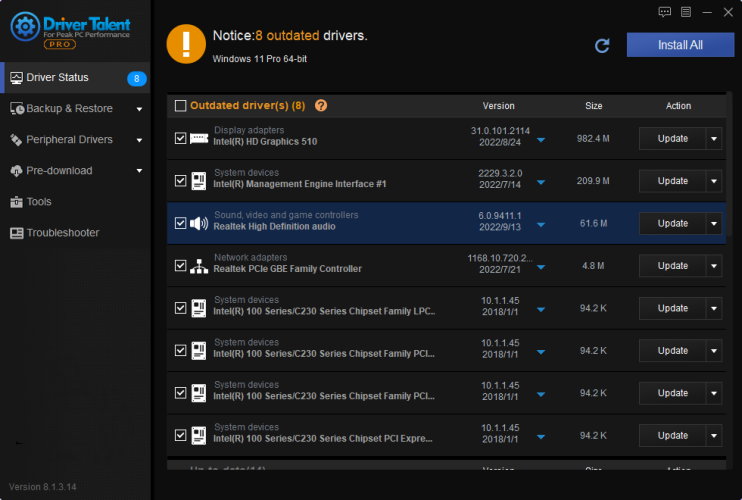
Task: Open Update options arrow for Realtek PCIe GBE
Action: click(x=714, y=266)
